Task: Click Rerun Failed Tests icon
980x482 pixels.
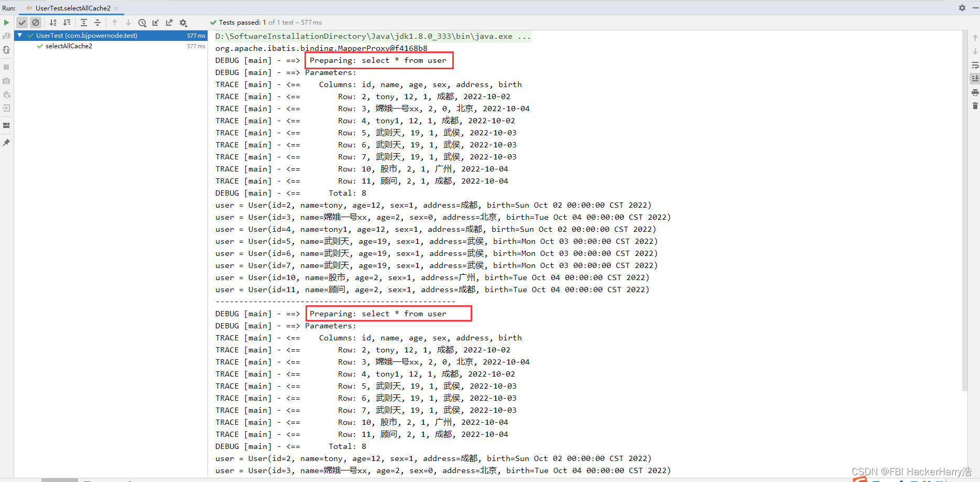Action: pos(6,36)
